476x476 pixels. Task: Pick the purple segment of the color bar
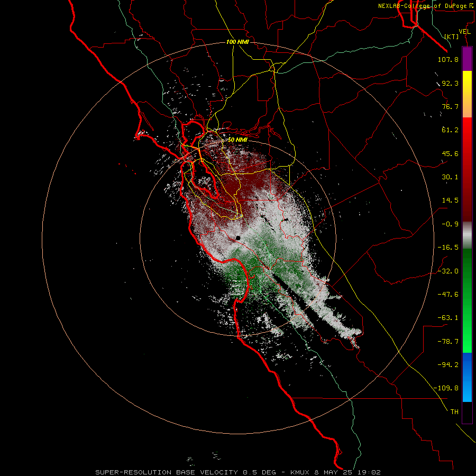pos(467,59)
